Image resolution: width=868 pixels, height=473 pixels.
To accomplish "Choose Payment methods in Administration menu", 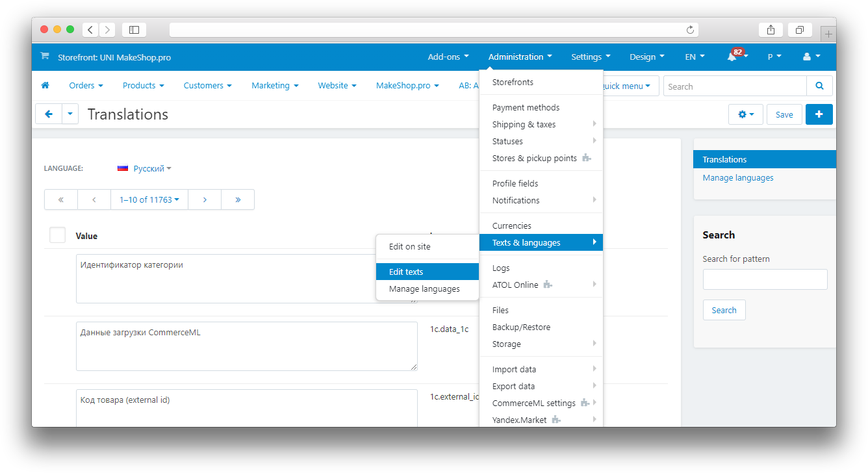I will [526, 107].
